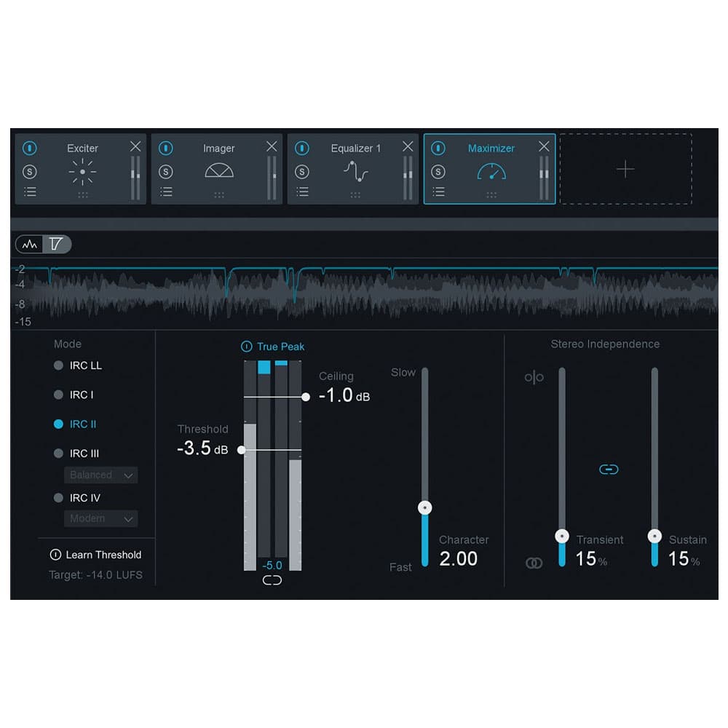
Task: Edit the Character 2.00 value
Action: [x=458, y=558]
